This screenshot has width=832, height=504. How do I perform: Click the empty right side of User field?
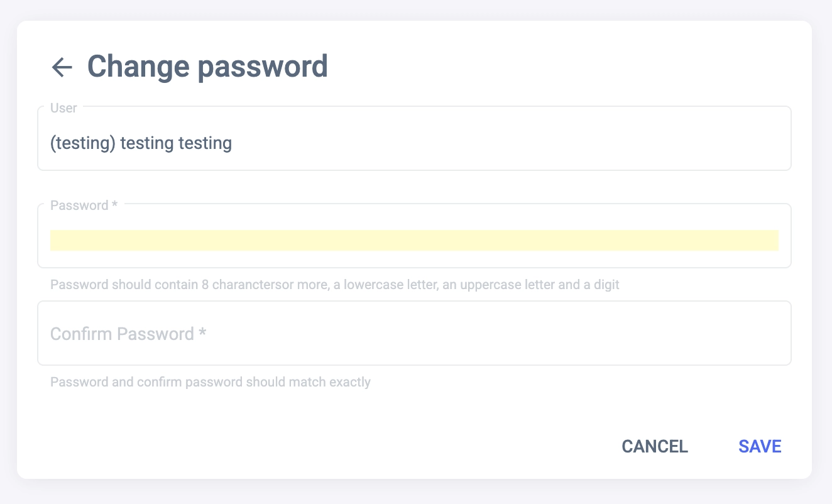pyautogui.click(x=628, y=143)
